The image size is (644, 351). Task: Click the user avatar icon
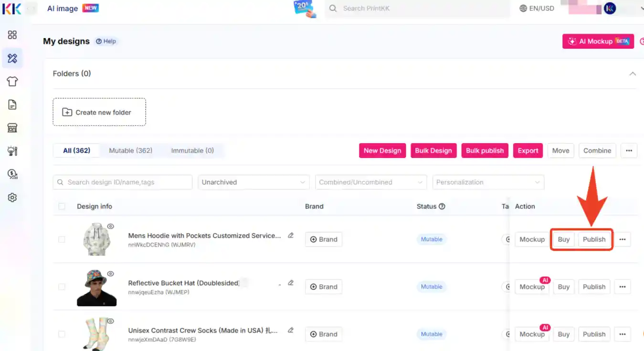pos(610,8)
